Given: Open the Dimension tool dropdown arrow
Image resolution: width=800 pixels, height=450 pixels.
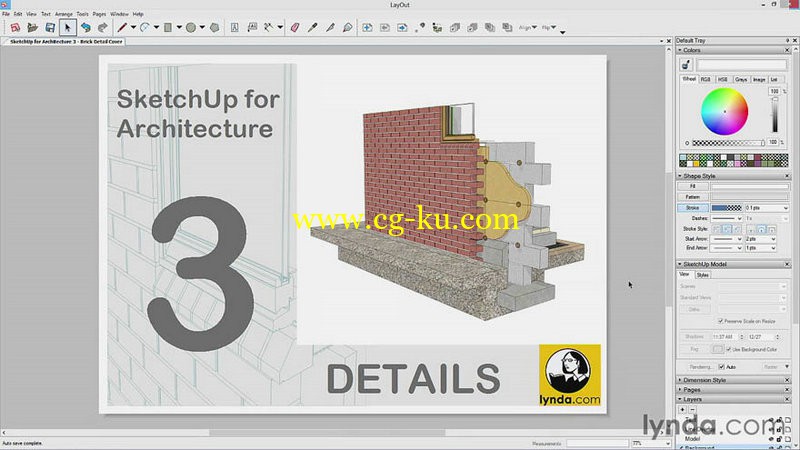Looking at the screenshot, I should tap(280, 28).
